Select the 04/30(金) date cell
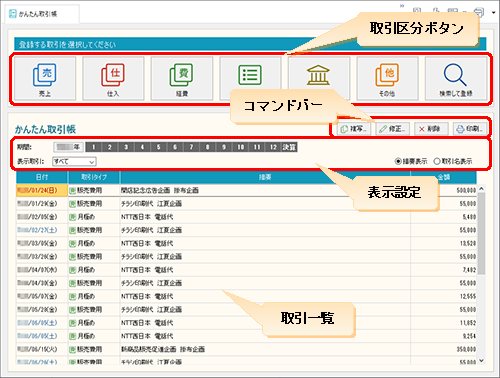Viewport: 500px width, 378px height. [x=42, y=283]
